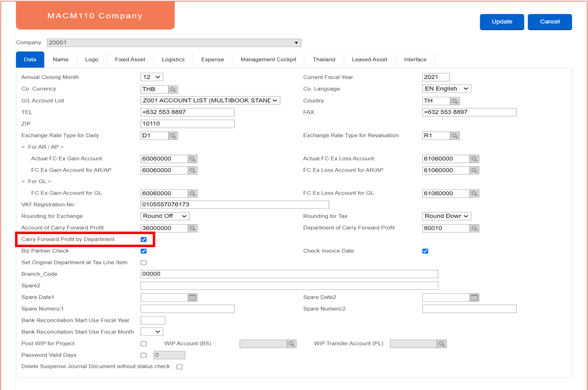
Task: Click the Current Fiscal Year field
Action: click(436, 77)
